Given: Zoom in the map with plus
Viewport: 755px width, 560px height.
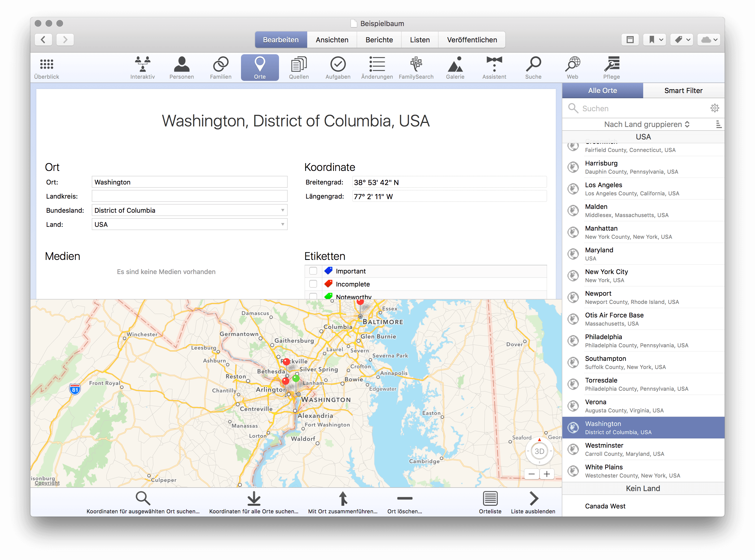Looking at the screenshot, I should (x=547, y=474).
